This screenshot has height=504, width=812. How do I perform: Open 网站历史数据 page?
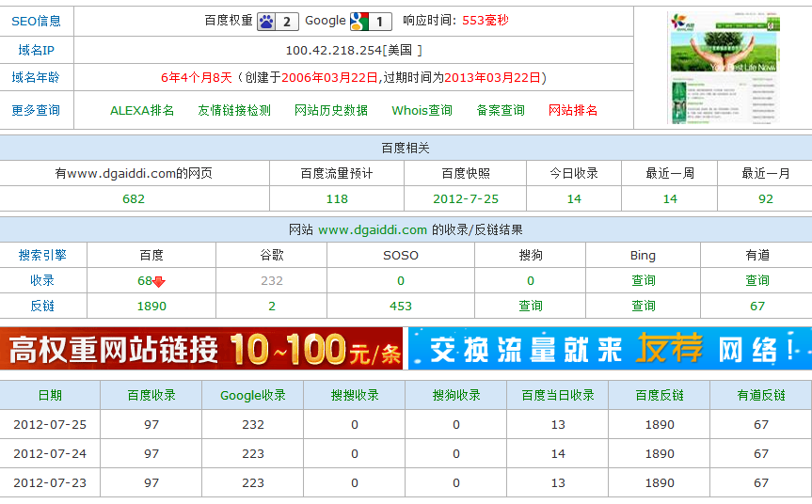331,110
